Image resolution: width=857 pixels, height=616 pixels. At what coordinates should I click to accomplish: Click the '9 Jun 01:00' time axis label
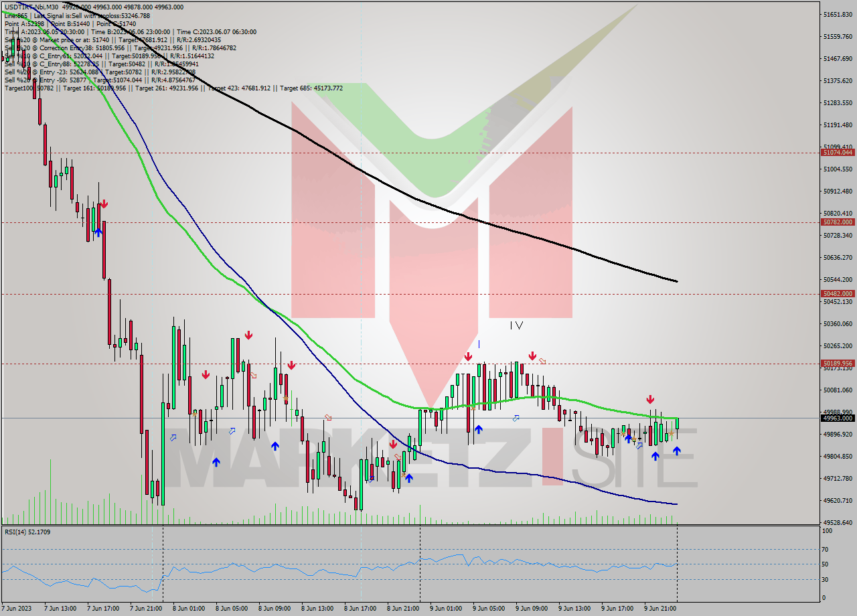[x=446, y=609]
